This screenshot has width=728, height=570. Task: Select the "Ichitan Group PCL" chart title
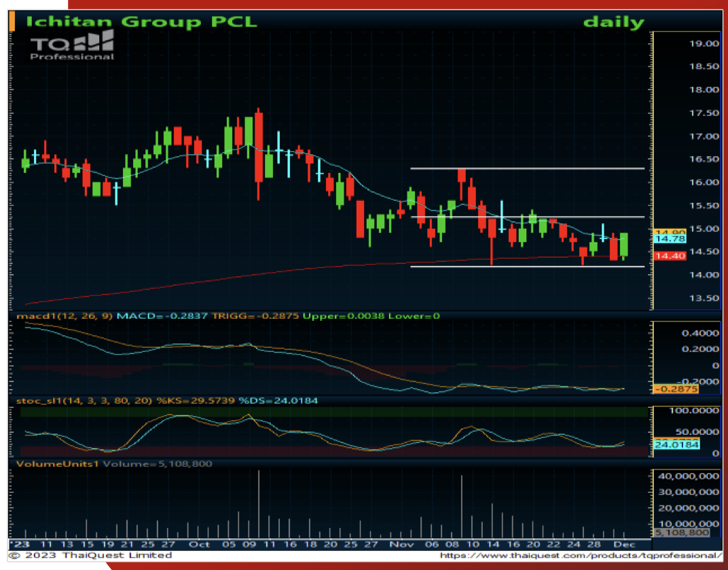click(141, 21)
